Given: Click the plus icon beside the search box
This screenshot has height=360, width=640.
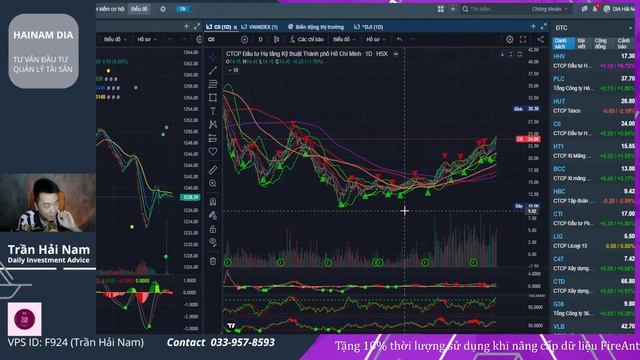Looking at the screenshot, I should [x=453, y=9].
